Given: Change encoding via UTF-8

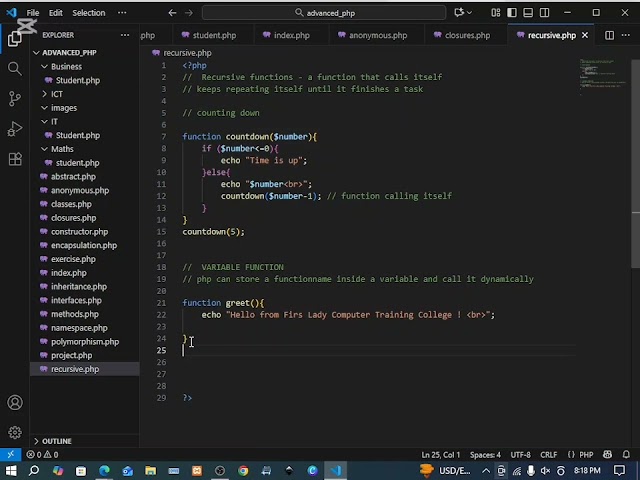Looking at the screenshot, I should click(520, 454).
